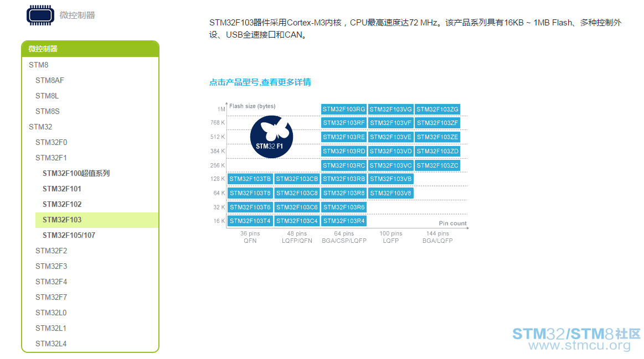Screen dimensions: 644x359
Task: Open STM32F2 in the sidebar
Action: pyautogui.click(x=51, y=251)
